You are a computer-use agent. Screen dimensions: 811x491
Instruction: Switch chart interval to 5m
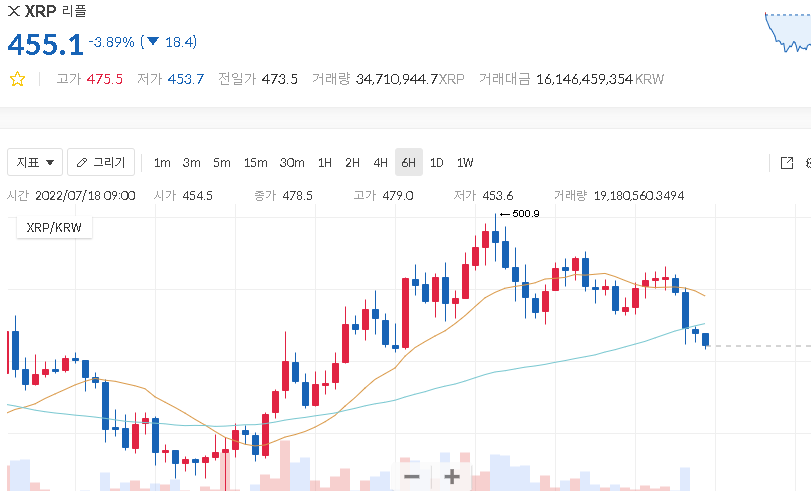tap(222, 162)
